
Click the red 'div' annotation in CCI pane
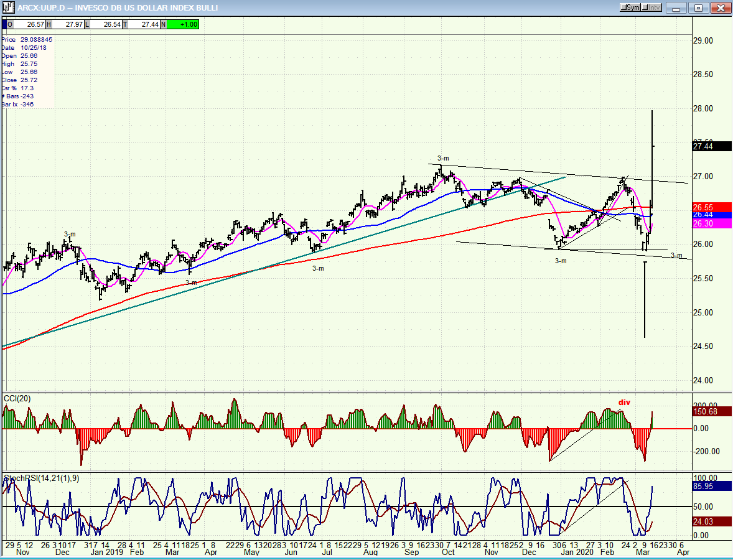point(624,403)
